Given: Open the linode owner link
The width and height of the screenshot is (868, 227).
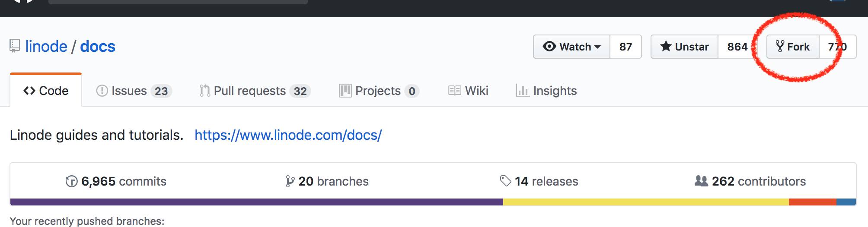Looking at the screenshot, I should click(46, 47).
